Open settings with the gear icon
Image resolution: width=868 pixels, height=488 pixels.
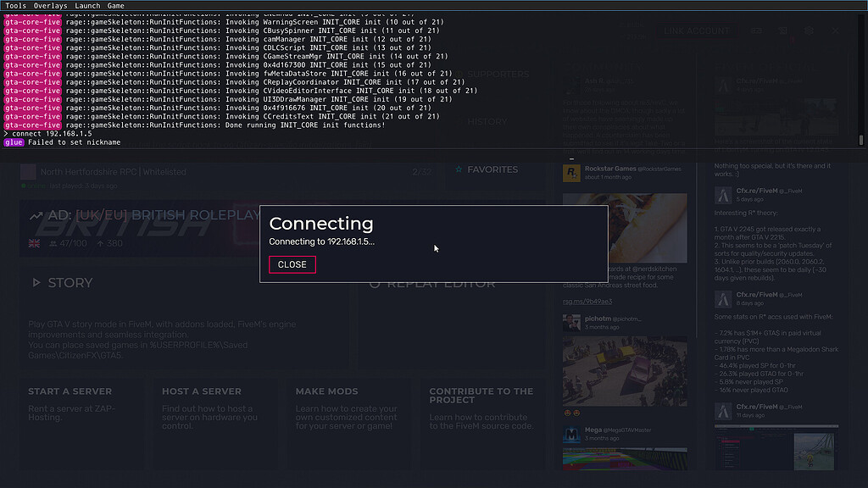810,30
